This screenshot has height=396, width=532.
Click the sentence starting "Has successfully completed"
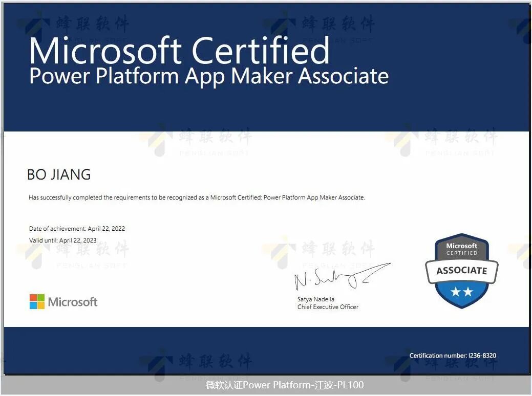[x=197, y=197]
